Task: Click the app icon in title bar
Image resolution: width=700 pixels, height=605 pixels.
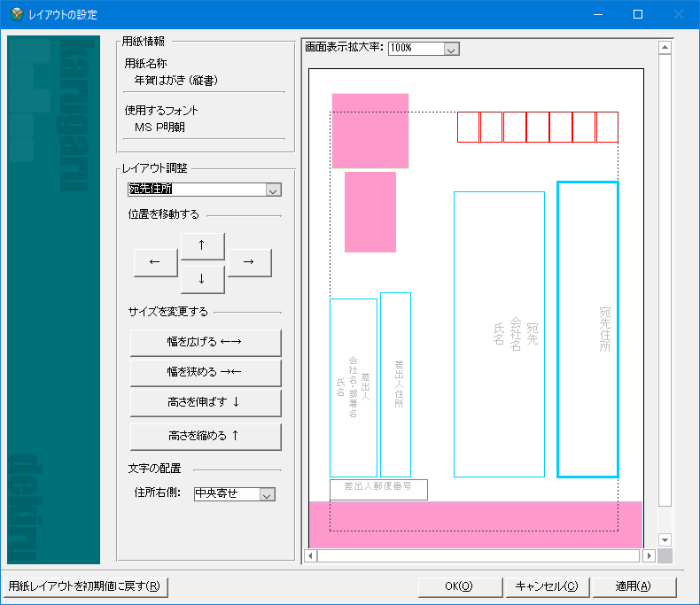Action: [x=17, y=14]
